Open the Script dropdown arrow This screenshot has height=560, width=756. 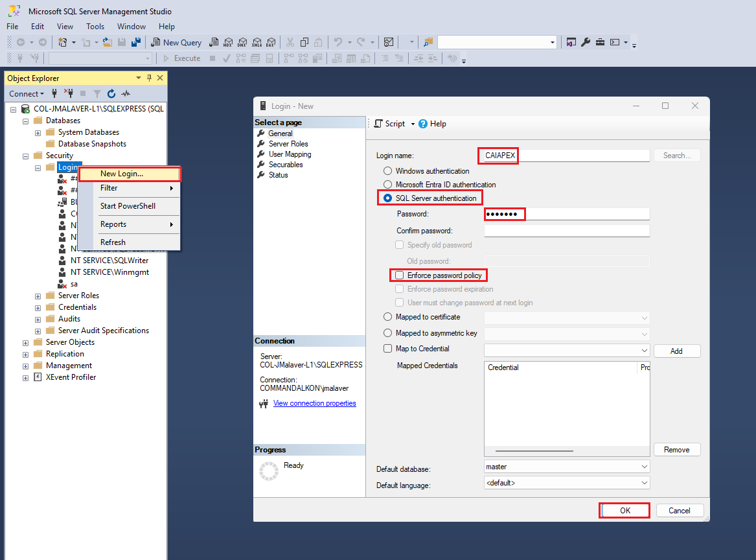point(413,124)
